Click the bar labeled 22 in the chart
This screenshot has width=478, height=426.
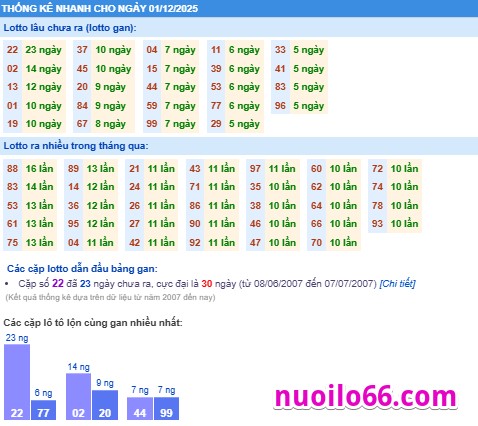[x=17, y=382]
